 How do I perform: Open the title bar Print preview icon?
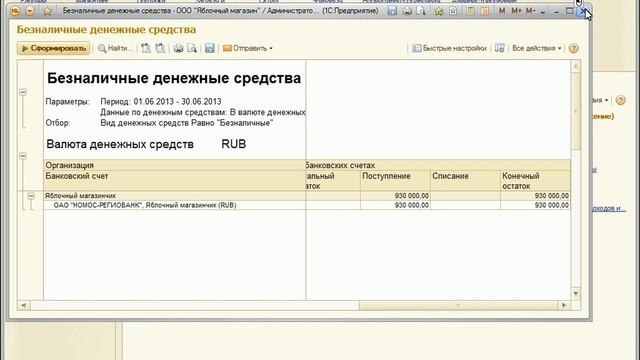[421, 11]
